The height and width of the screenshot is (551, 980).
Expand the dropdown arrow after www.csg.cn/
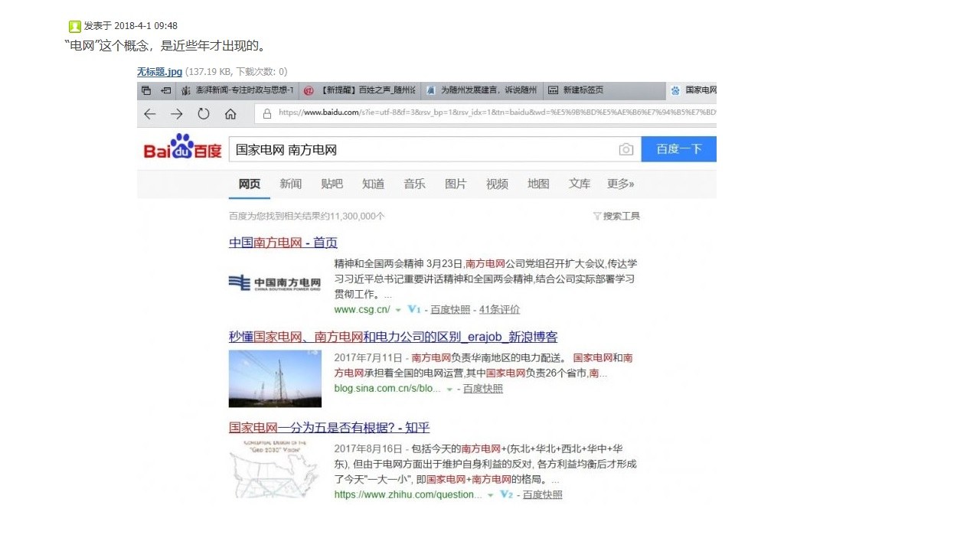pos(398,310)
